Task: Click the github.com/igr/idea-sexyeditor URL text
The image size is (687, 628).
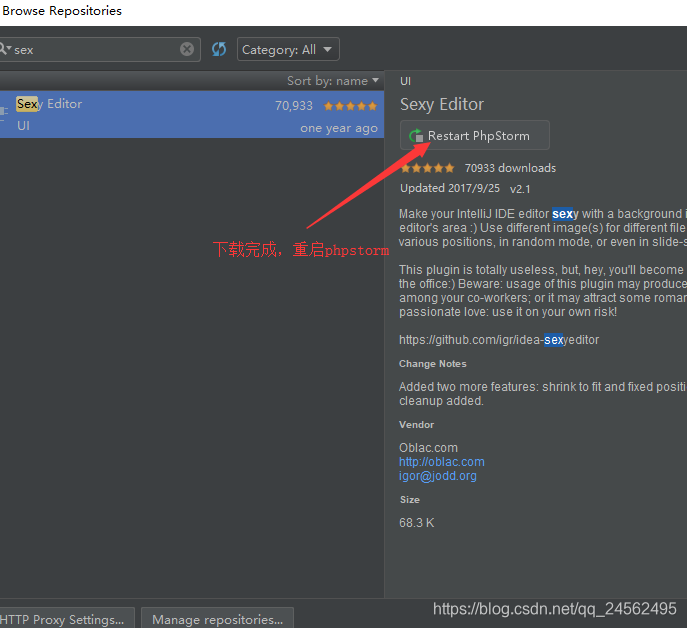Action: 499,340
